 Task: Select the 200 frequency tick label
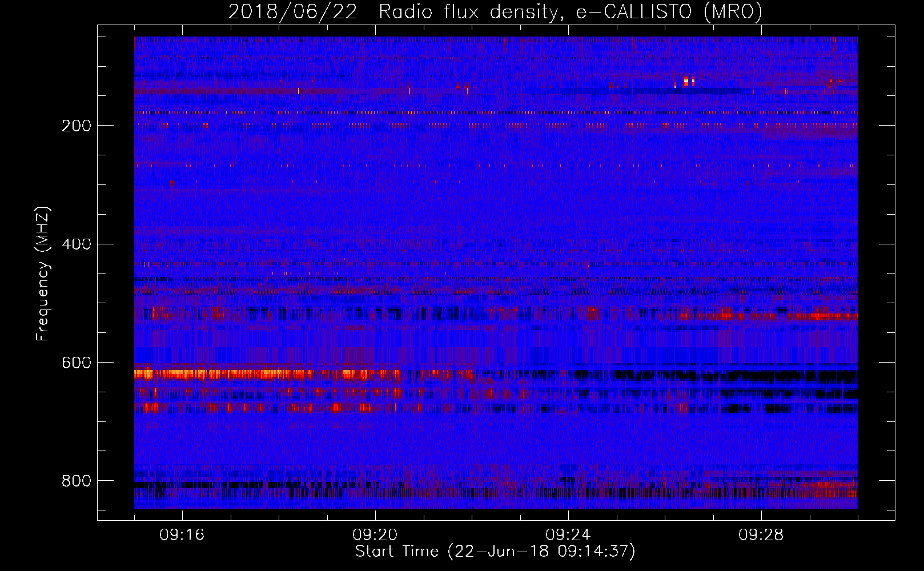(x=77, y=126)
